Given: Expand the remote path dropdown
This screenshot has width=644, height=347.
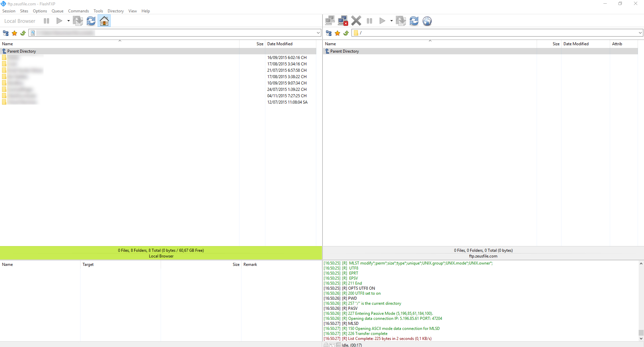Looking at the screenshot, I should [640, 33].
